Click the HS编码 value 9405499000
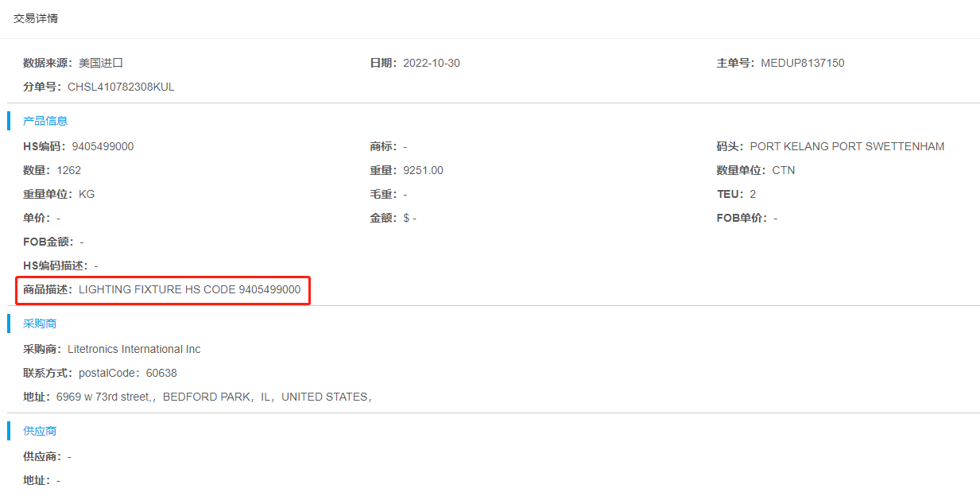The width and height of the screenshot is (980, 496). coord(103,146)
